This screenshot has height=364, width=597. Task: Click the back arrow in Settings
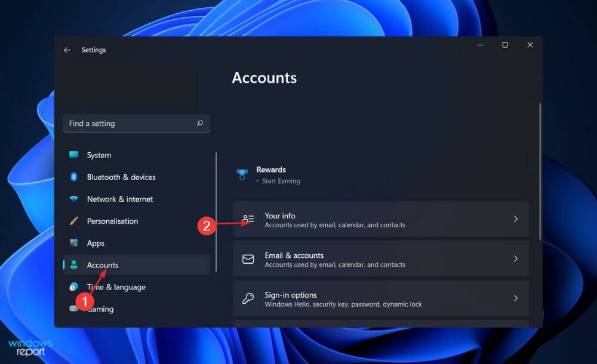tap(67, 50)
